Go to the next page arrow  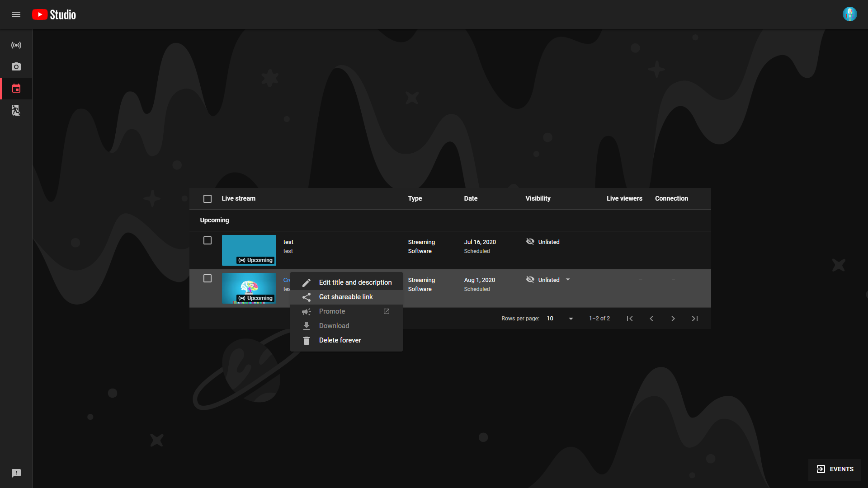click(x=673, y=319)
